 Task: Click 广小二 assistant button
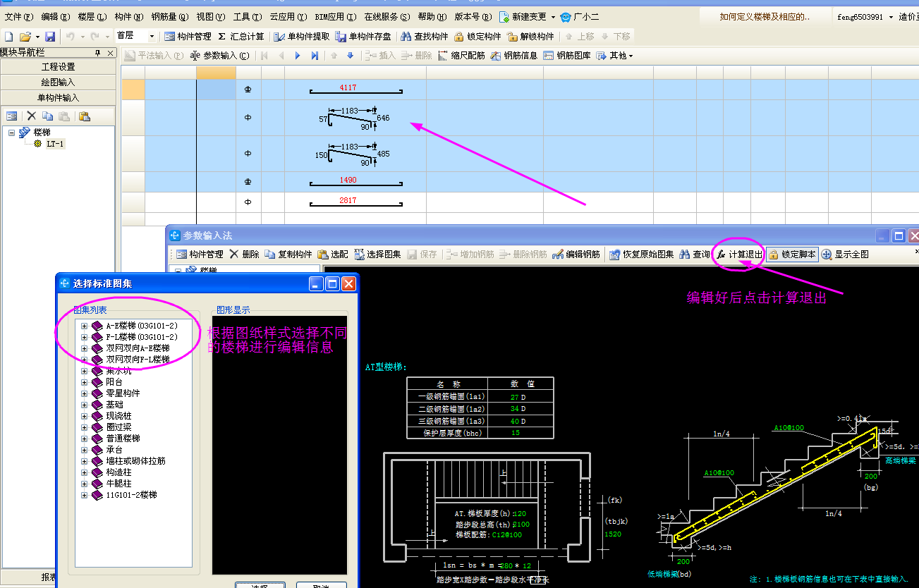(579, 17)
